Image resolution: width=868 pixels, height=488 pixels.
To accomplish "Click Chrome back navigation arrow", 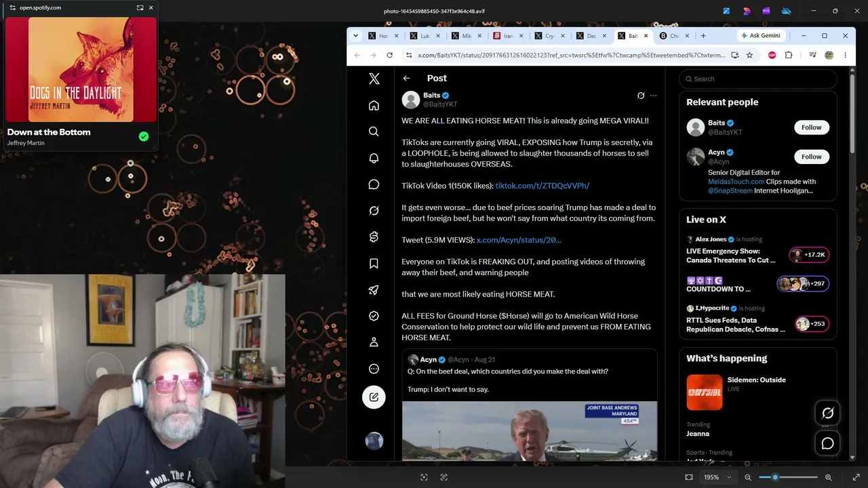I will 357,55.
